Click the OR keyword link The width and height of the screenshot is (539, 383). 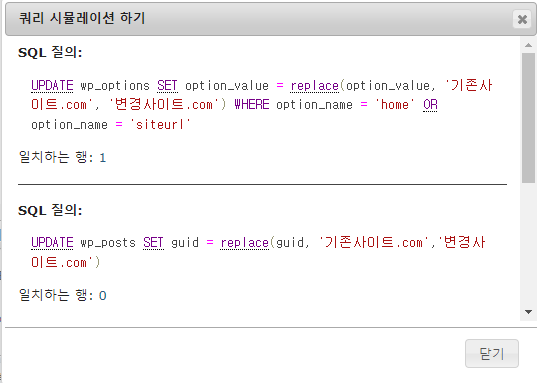[430, 105]
